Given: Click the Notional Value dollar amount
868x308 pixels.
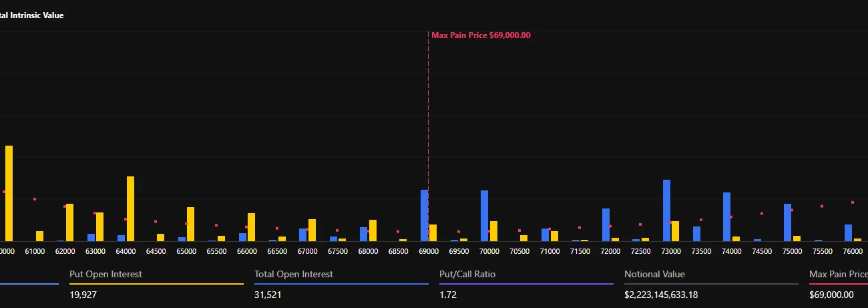Looking at the screenshot, I should [661, 295].
